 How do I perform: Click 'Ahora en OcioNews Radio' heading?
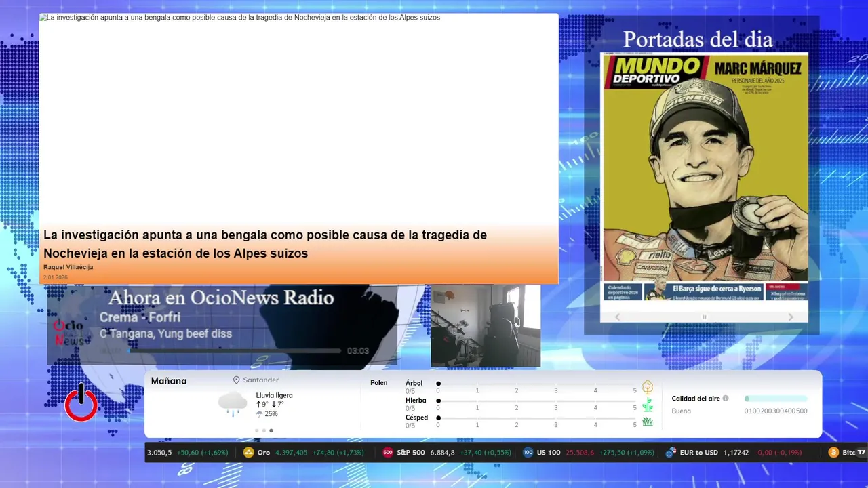pyautogui.click(x=221, y=298)
